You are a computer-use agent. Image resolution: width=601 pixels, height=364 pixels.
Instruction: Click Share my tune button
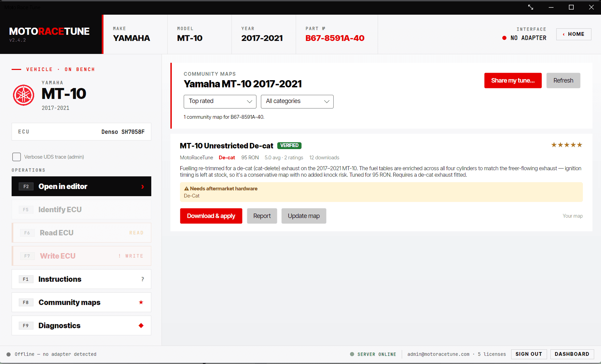point(513,81)
